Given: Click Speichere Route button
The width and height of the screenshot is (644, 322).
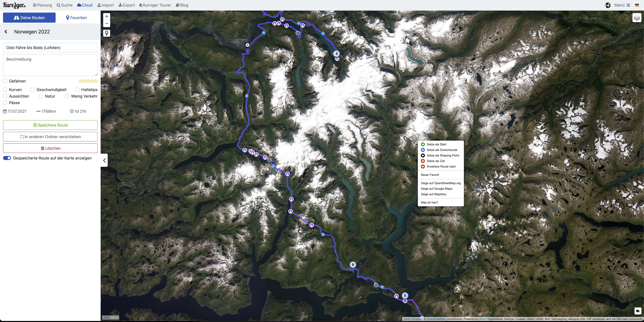Looking at the screenshot, I should pos(50,125).
